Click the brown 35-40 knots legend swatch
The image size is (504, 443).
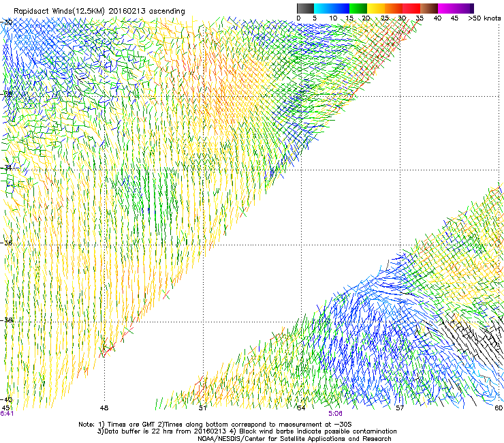click(429, 8)
